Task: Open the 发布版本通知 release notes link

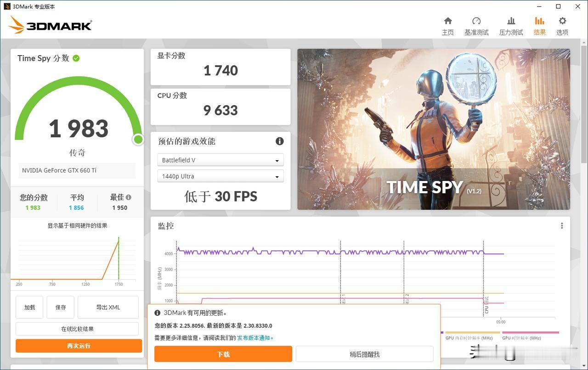Action: (x=254, y=338)
